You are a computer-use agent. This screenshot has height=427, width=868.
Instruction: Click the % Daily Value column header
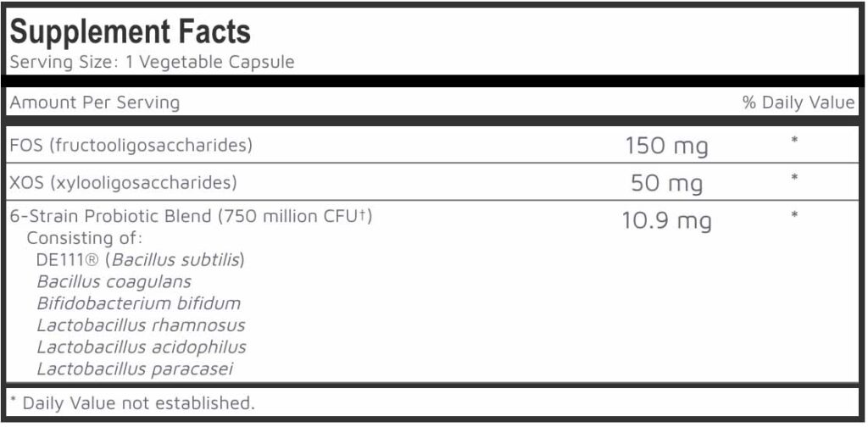pos(798,103)
